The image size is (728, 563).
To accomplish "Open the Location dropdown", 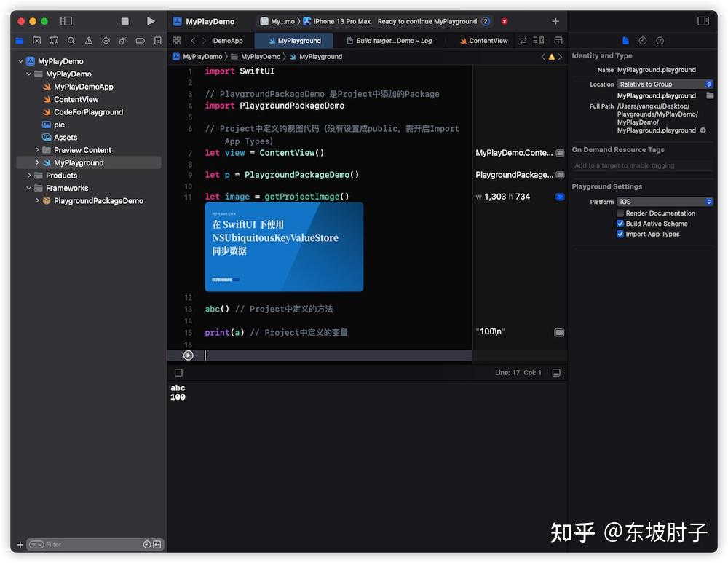I will click(665, 84).
